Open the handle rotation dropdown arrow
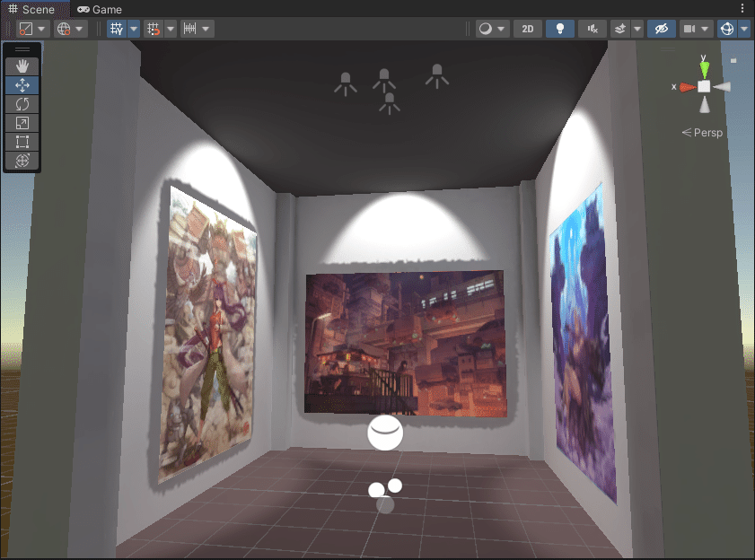Viewport: 755px width, 560px height. point(79,29)
